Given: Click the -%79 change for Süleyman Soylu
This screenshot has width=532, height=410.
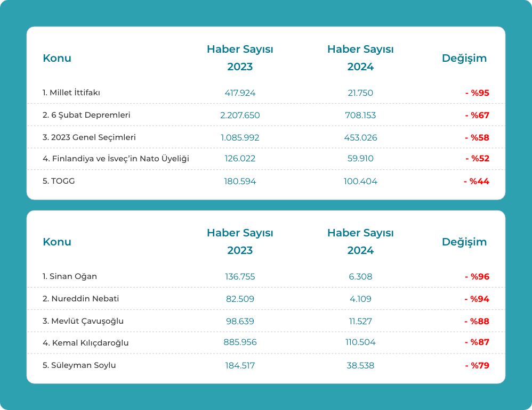Looking at the screenshot, I should click(477, 366).
